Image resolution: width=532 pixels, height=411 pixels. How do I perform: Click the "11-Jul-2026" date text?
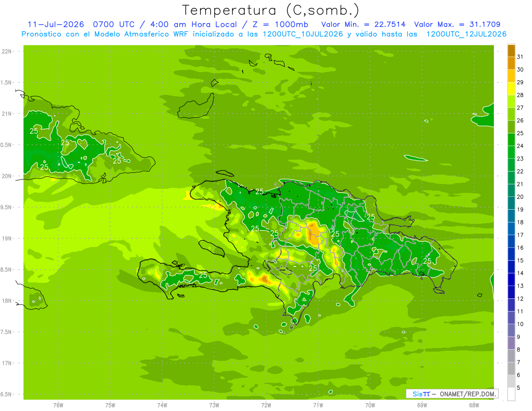pyautogui.click(x=56, y=24)
